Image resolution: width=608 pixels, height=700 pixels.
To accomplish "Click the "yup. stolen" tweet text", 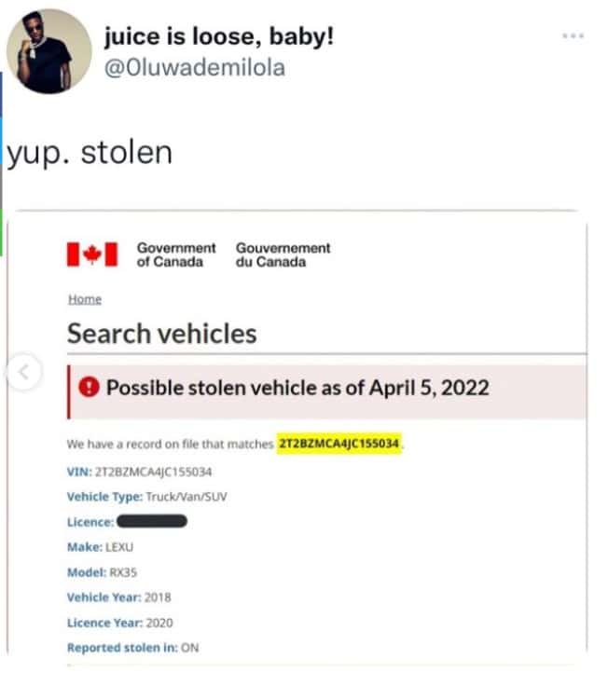I will point(90,152).
